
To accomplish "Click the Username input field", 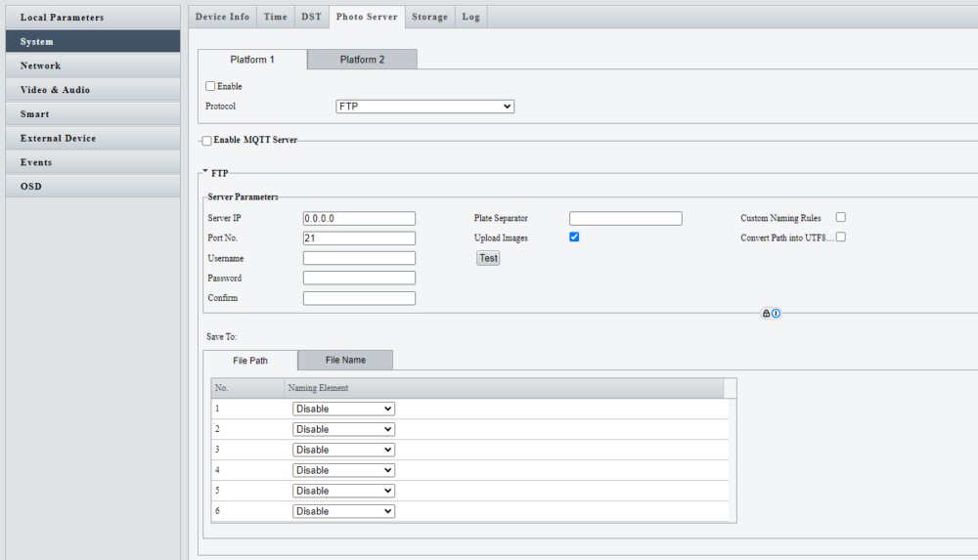I will click(359, 258).
